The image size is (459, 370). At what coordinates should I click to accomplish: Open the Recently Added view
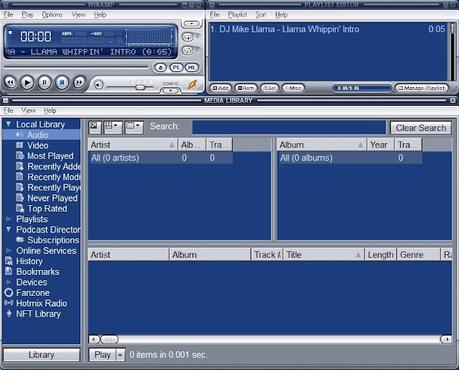pos(54,166)
